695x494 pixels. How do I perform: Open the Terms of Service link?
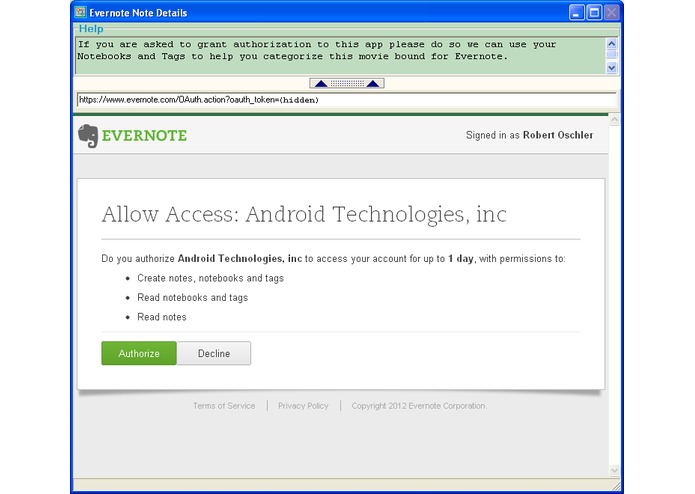pyautogui.click(x=224, y=406)
